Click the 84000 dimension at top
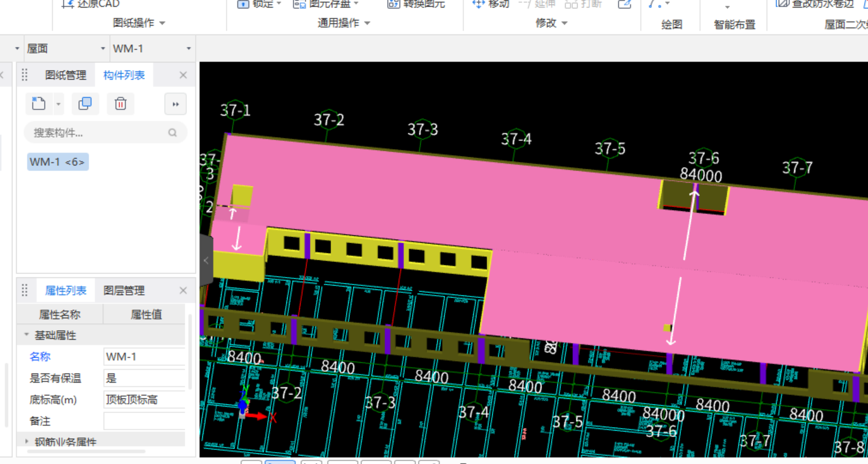Image resolution: width=868 pixels, height=464 pixels. click(701, 176)
